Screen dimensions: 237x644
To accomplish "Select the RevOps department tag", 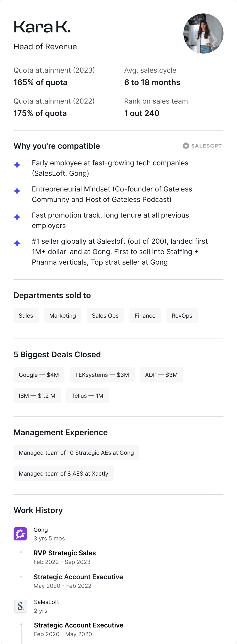I will (182, 315).
